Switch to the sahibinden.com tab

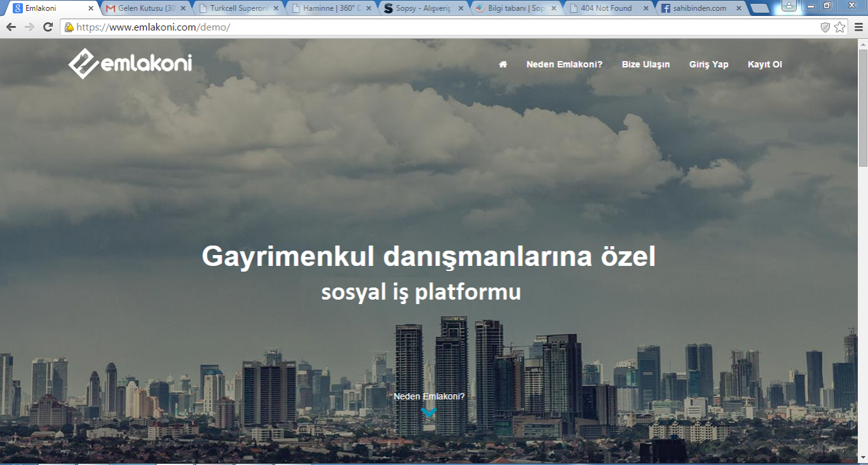[x=699, y=9]
